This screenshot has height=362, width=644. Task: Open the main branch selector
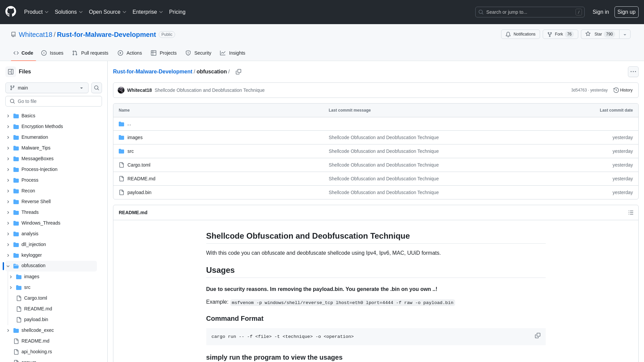47,88
